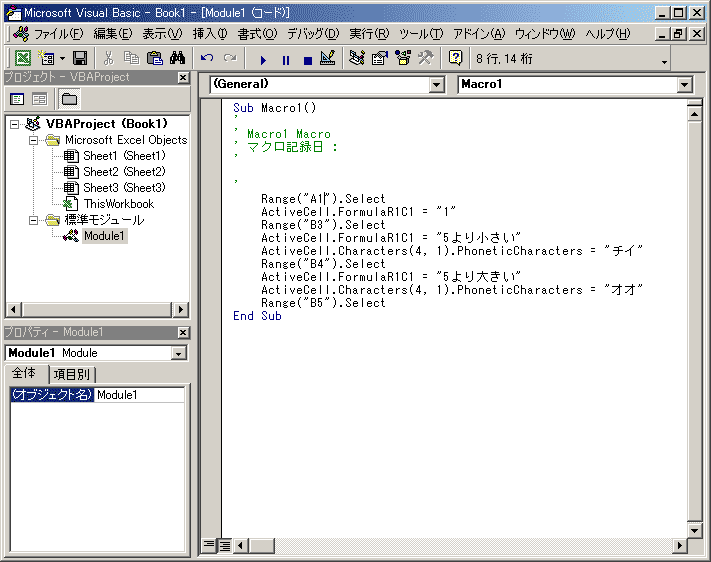The image size is (711, 562).
Task: Open the 編集(E) menu
Action: (113, 34)
